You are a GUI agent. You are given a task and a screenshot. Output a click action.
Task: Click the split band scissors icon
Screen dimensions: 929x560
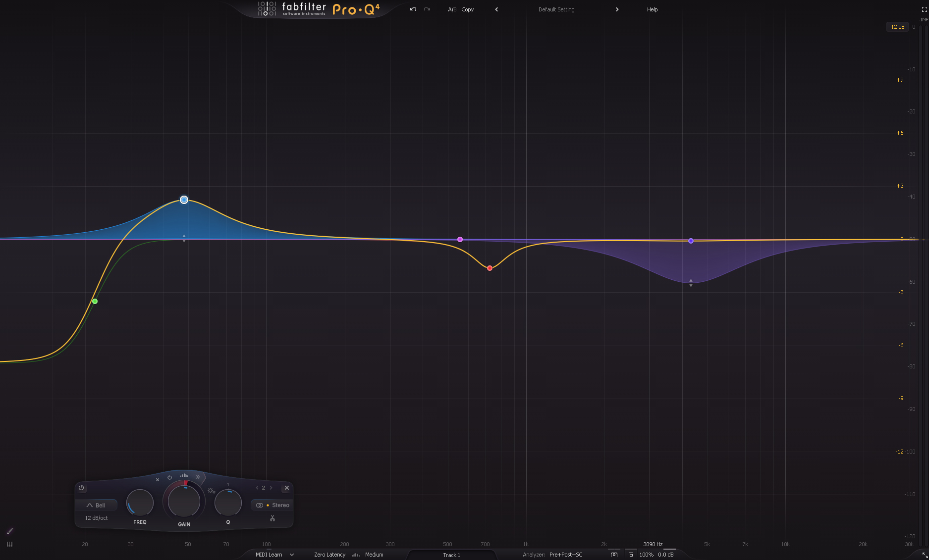[x=272, y=518]
